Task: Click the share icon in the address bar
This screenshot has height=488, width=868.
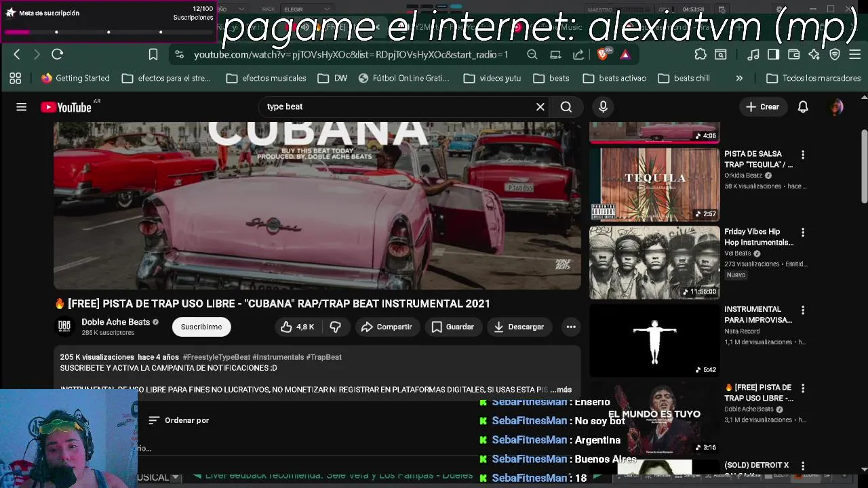Action: [578, 54]
